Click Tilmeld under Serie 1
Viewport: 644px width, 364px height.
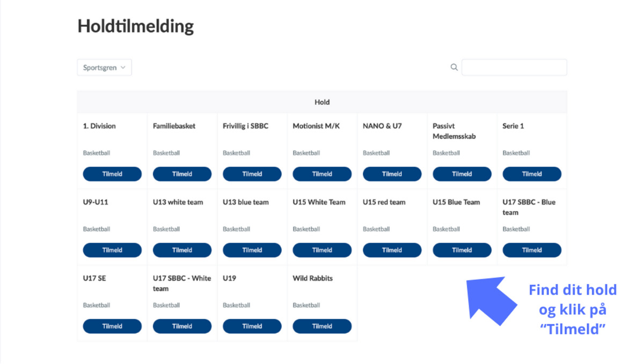coord(532,174)
